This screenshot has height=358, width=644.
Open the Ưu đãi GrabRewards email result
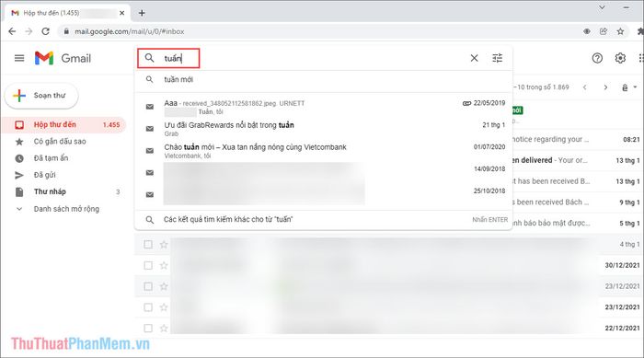(x=323, y=129)
